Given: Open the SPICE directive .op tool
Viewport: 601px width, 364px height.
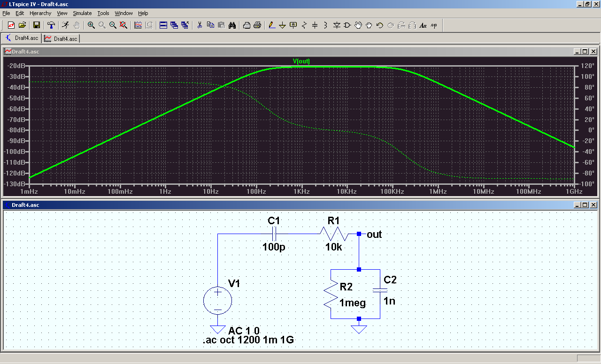Looking at the screenshot, I should (x=434, y=25).
